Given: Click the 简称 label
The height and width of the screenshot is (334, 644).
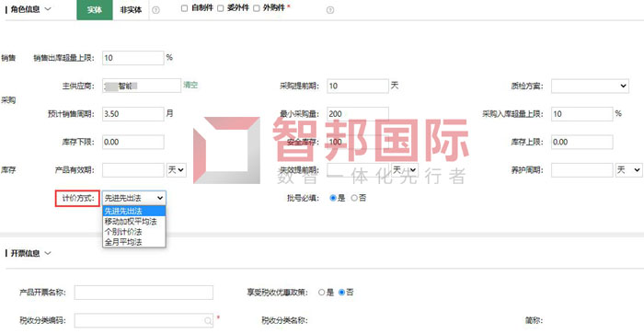Looking at the screenshot, I should click(534, 320).
